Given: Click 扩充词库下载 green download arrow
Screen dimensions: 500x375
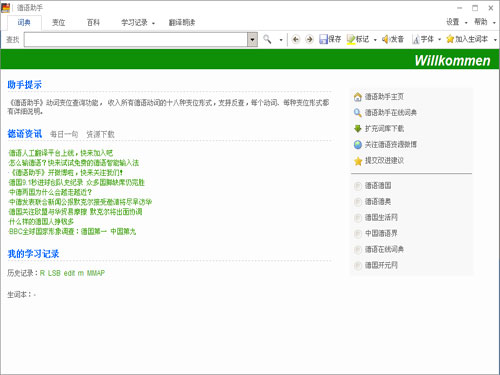Looking at the screenshot, I should click(x=358, y=129).
